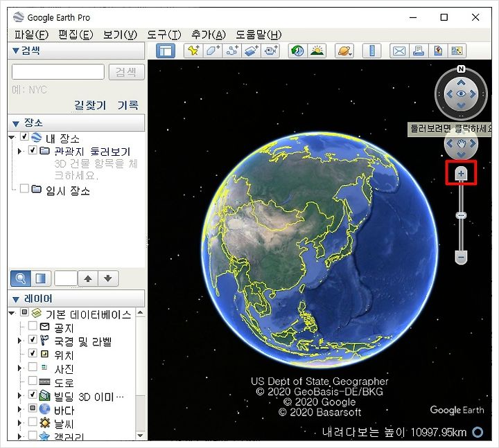The image size is (499, 448).
Task: Expand the 관광지 둘러보기 folder
Action: (x=19, y=152)
